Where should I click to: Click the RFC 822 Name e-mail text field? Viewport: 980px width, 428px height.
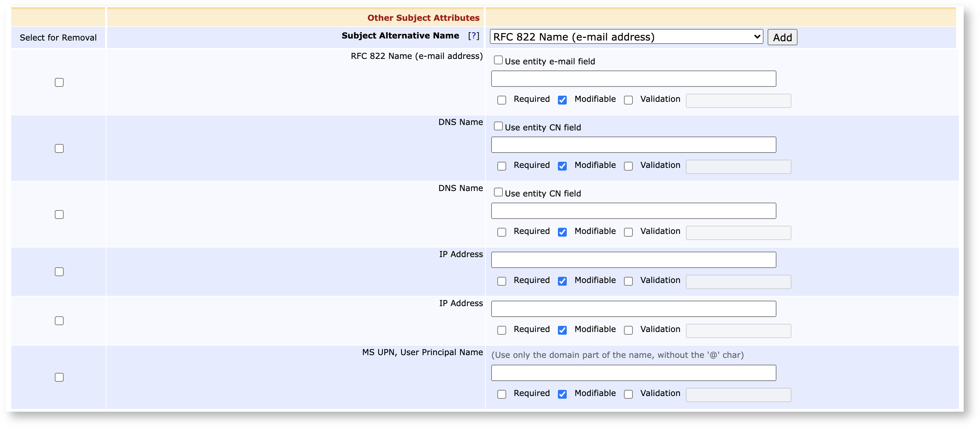click(x=633, y=79)
